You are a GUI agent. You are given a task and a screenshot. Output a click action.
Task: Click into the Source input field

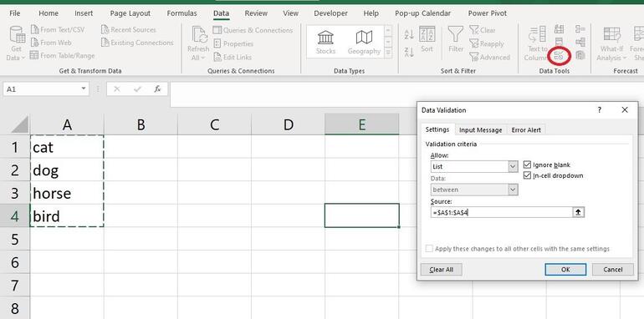502,212
